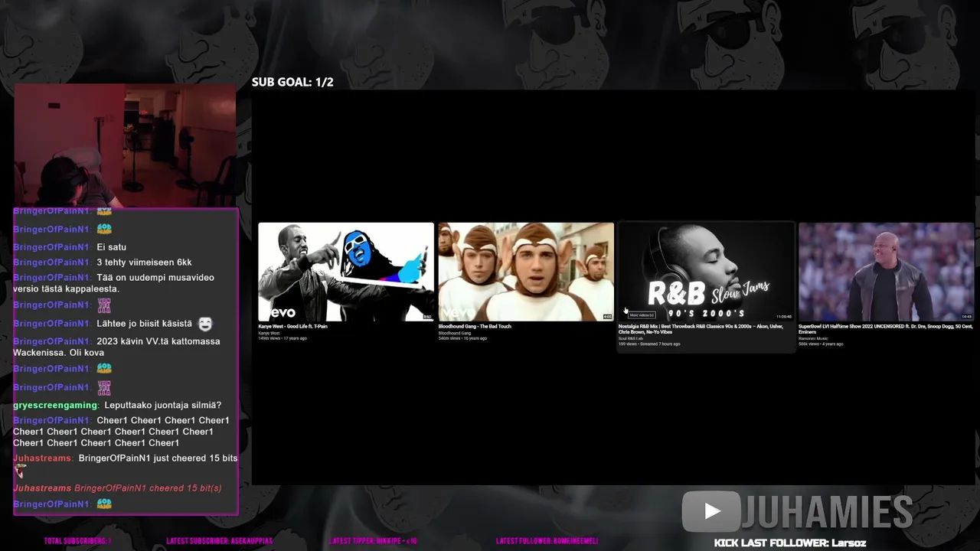Click '4 years ago' views line under Ramonez Music
The width and height of the screenshot is (980, 551).
(x=821, y=344)
